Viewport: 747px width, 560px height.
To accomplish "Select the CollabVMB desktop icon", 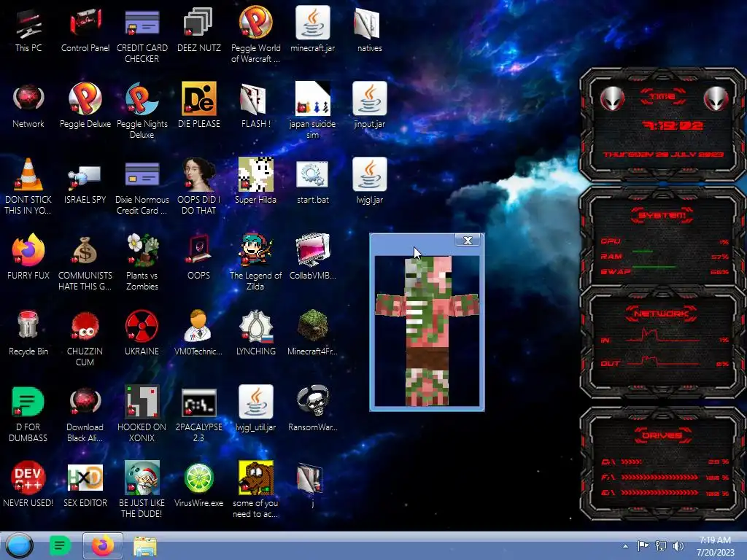I will (x=312, y=257).
